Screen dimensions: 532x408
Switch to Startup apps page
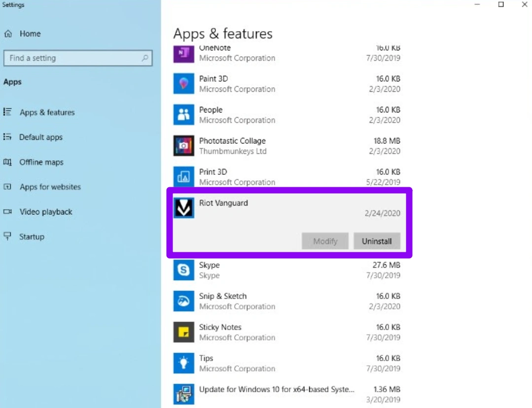pos(32,237)
